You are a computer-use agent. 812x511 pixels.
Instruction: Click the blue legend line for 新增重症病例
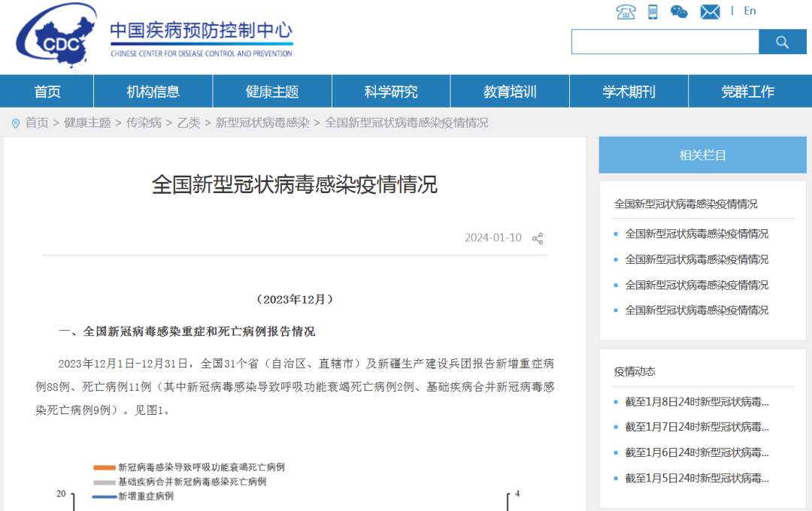(104, 497)
